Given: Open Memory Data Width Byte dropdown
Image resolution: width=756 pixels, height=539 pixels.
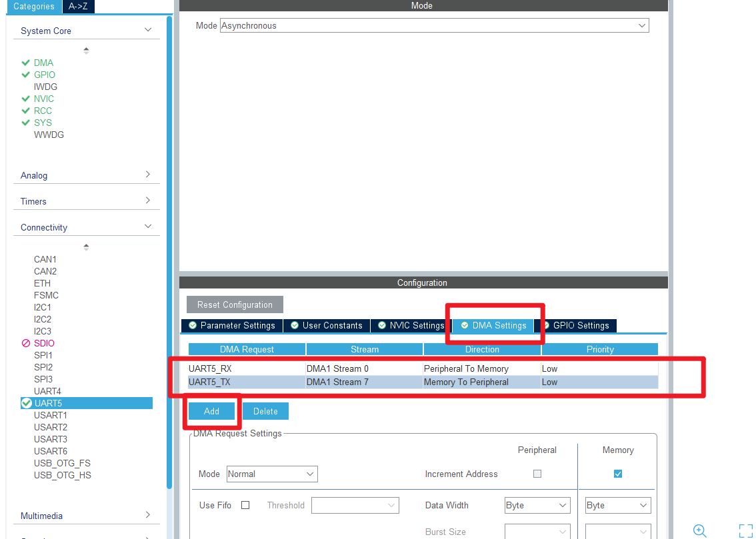Looking at the screenshot, I should (x=618, y=505).
